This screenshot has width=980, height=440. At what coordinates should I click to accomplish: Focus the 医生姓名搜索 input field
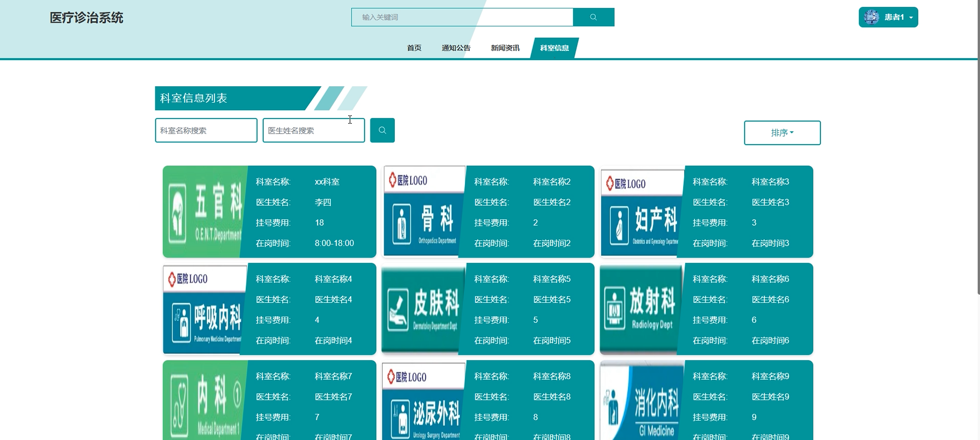point(314,130)
